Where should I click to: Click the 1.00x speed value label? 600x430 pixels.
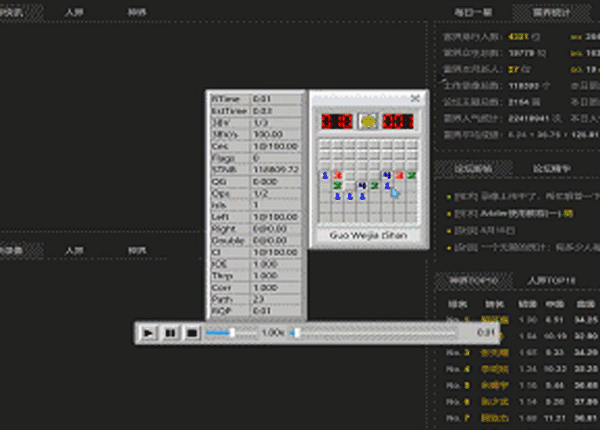click(x=272, y=333)
